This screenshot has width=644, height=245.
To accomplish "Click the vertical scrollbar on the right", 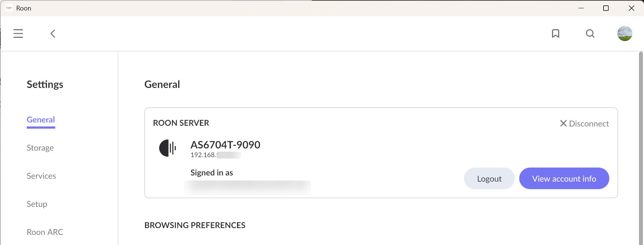I will click(641, 144).
